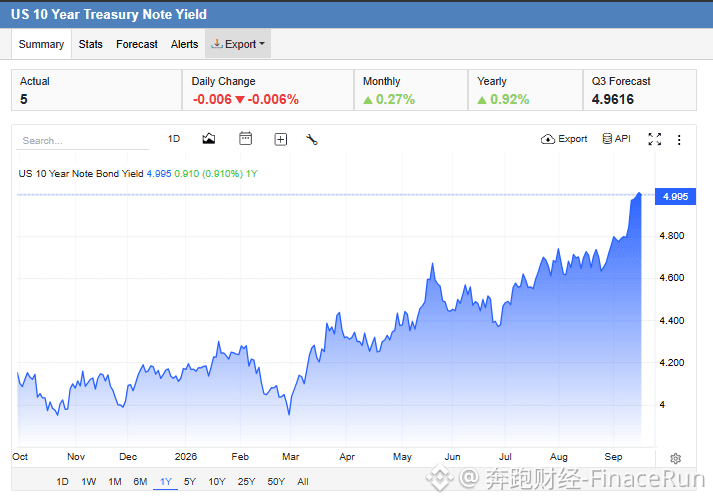Enter fullscreen with the expand arrows icon
Image resolution: width=713 pixels, height=504 pixels.
pyautogui.click(x=654, y=139)
